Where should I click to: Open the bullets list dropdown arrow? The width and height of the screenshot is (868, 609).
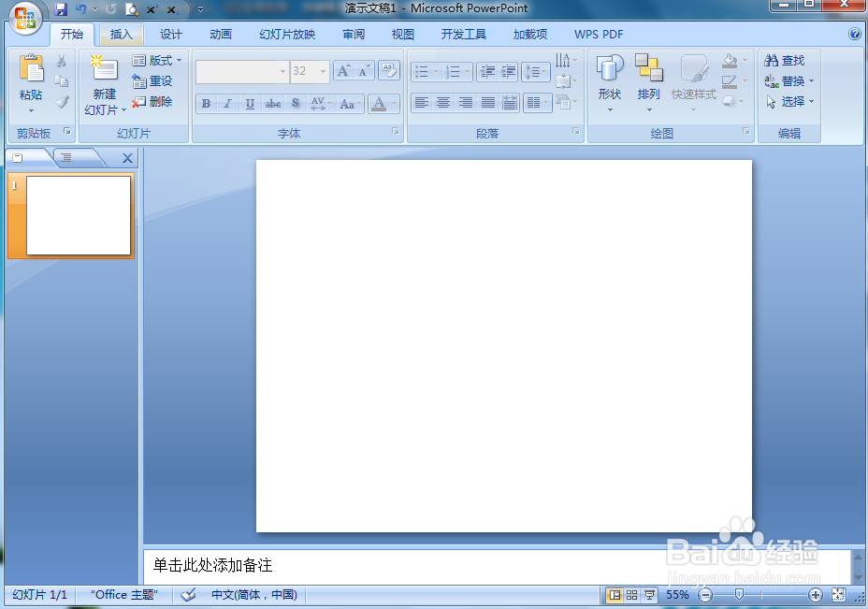(x=436, y=72)
